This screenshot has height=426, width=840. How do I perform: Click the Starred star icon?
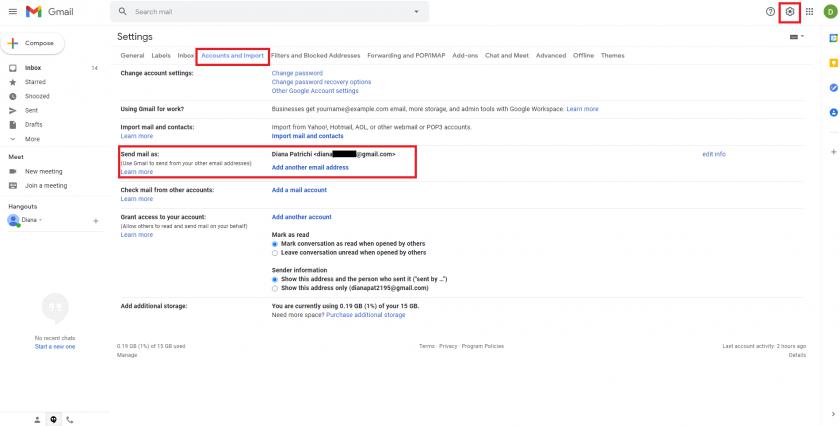(13, 82)
